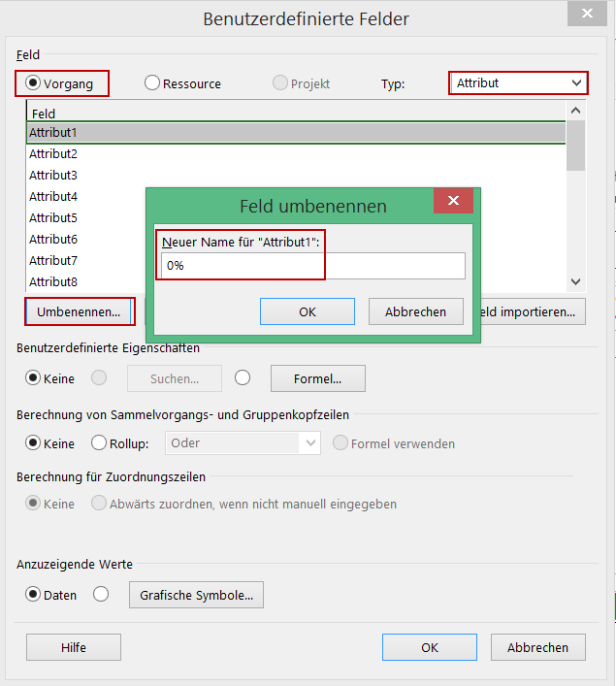Select the Ressource radio button

152,83
